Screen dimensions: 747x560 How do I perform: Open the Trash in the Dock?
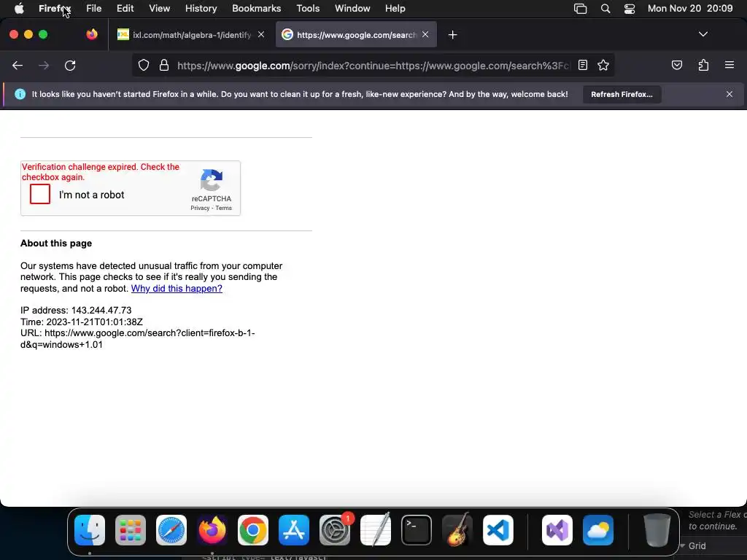[657, 530]
